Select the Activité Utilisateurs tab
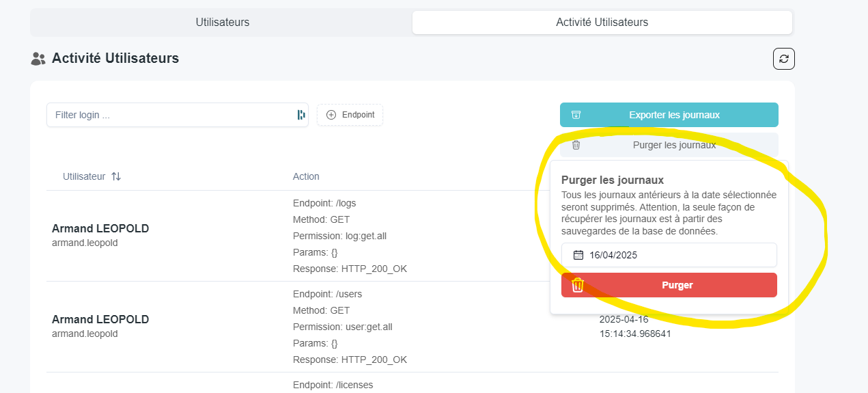This screenshot has width=868, height=393. (602, 23)
